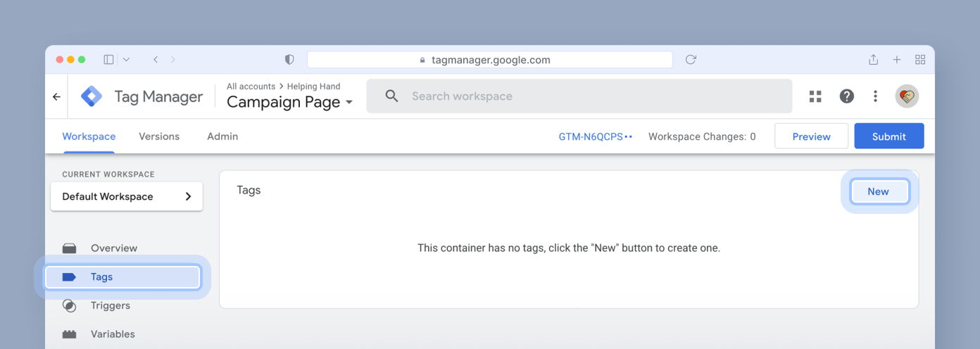
Task: Click the 'This container has no tags' message
Action: point(569,248)
